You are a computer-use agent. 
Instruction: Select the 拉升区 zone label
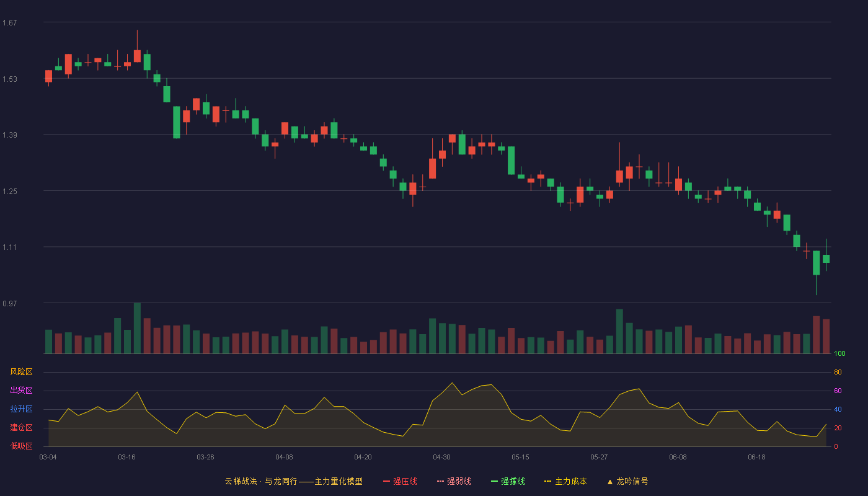(21, 409)
